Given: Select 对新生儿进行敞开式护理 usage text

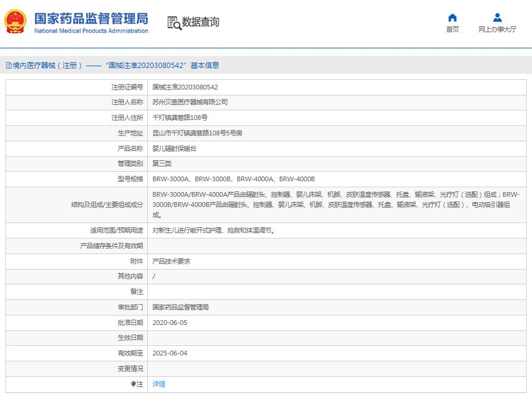Looking at the screenshot, I should (214, 231).
